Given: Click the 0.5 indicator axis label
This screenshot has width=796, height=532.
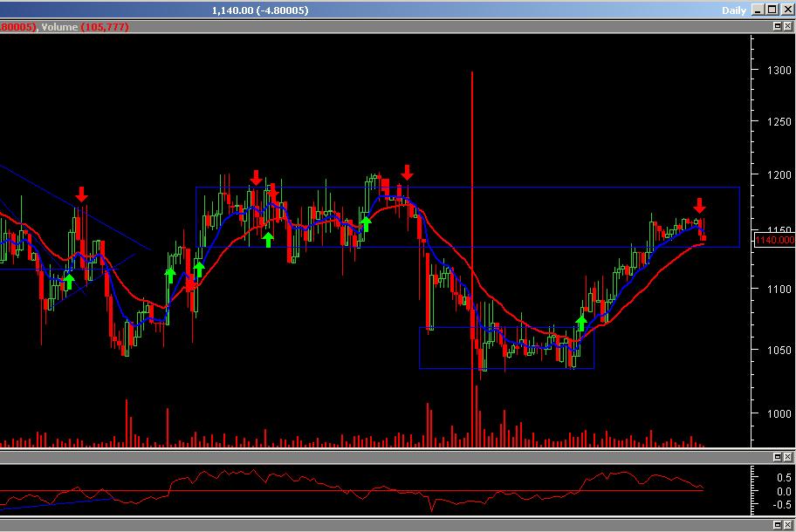Looking at the screenshot, I should pyautogui.click(x=784, y=478).
